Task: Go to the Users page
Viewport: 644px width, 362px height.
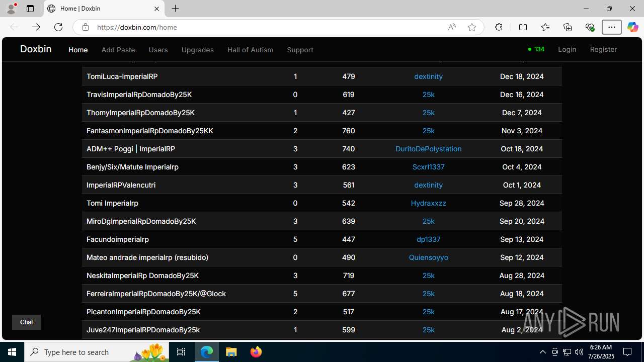Action: [x=158, y=50]
